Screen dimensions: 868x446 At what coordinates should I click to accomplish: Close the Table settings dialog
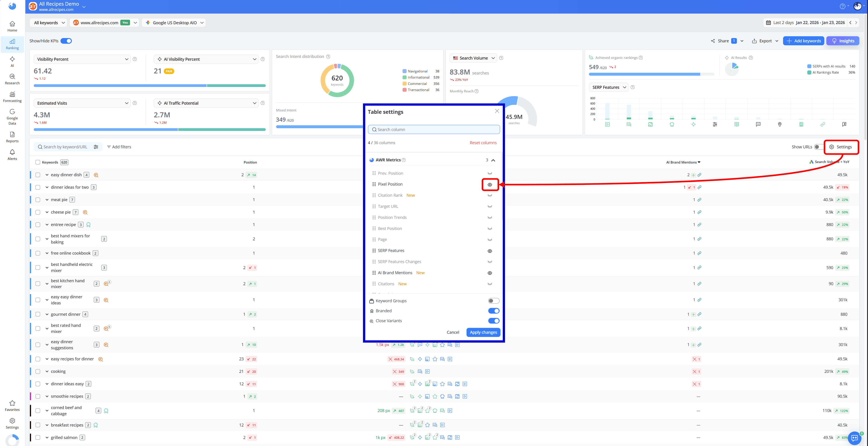pyautogui.click(x=497, y=111)
